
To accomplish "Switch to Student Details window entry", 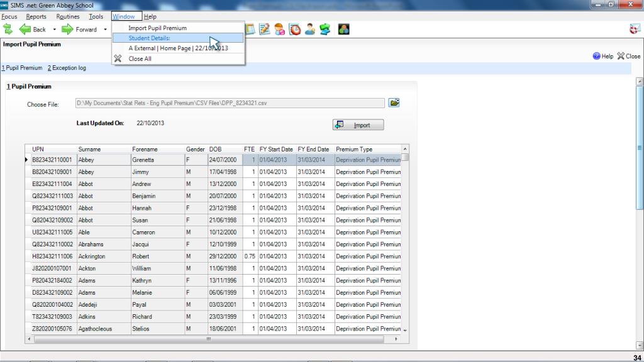I will (178, 38).
